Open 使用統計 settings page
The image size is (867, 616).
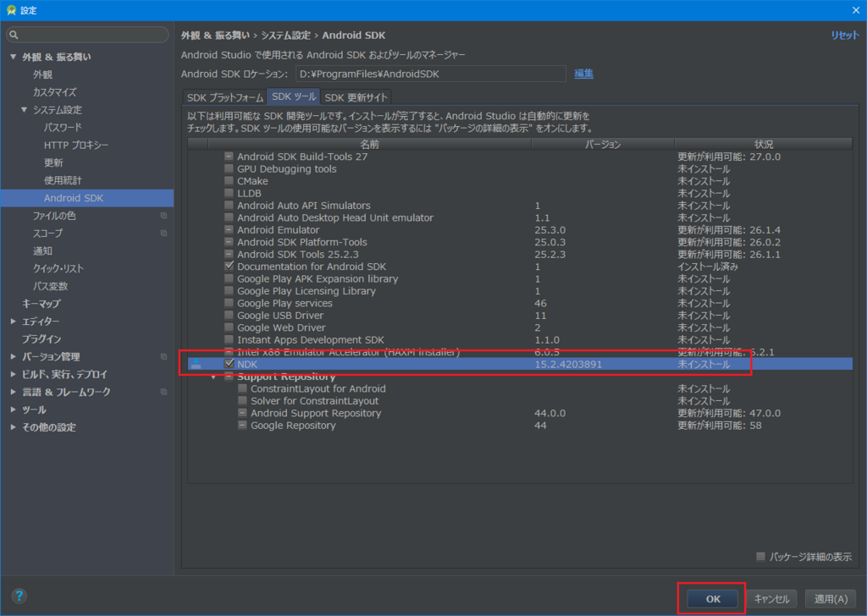coord(63,180)
